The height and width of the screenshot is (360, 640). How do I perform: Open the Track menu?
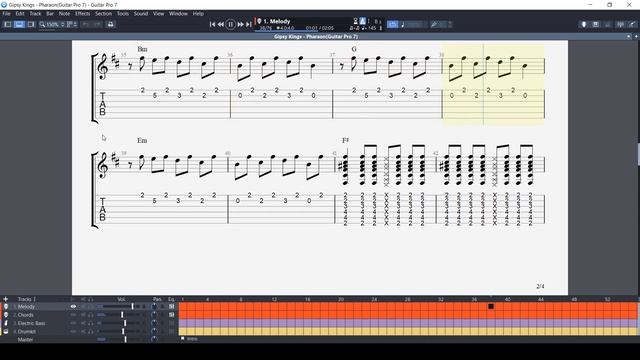[35, 13]
